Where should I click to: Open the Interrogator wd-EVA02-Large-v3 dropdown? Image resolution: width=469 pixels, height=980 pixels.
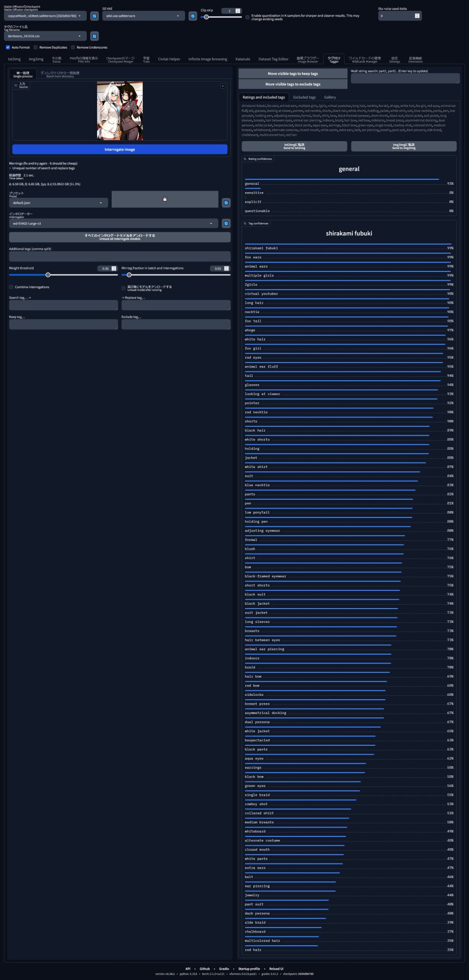click(x=114, y=223)
